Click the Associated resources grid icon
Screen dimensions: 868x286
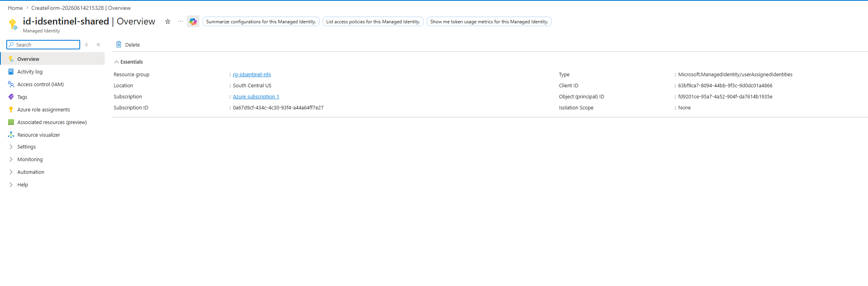pyautogui.click(x=11, y=122)
